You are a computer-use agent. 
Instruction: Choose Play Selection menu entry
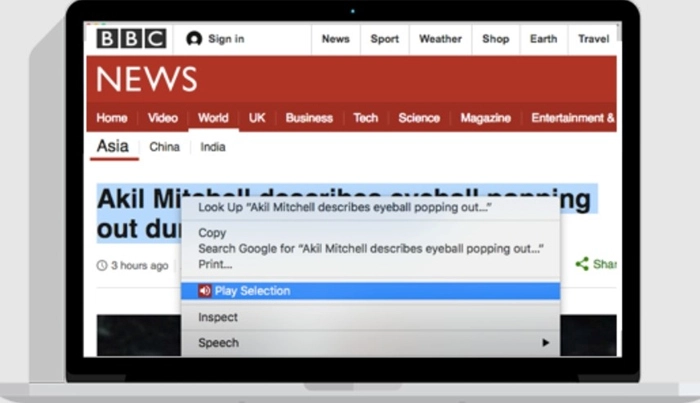click(370, 291)
